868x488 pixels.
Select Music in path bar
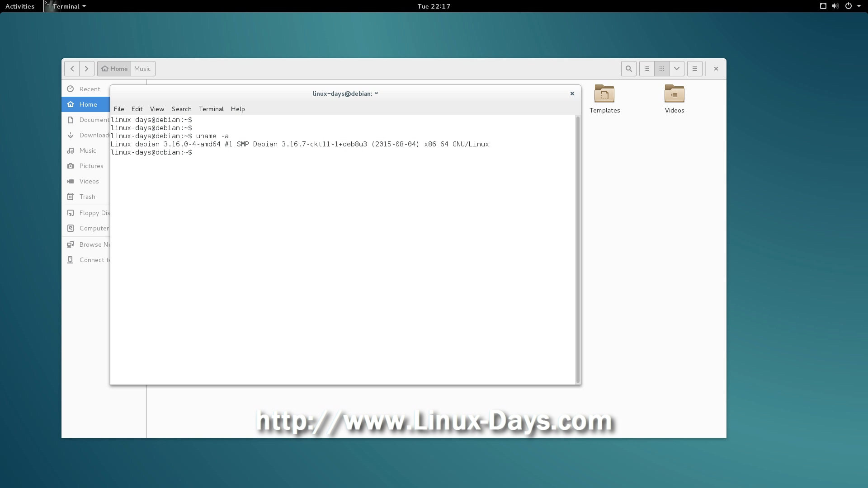click(143, 69)
